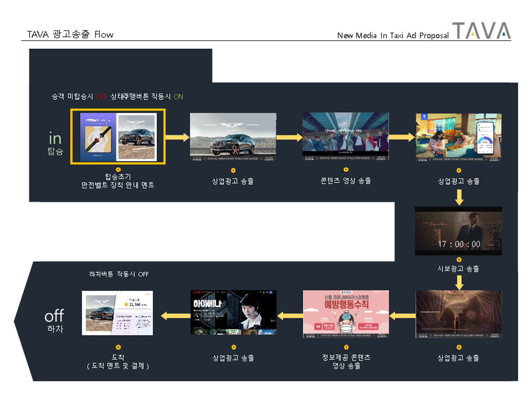
Task: Click the yellow dot above 시보광고 송출
Action: point(459,259)
